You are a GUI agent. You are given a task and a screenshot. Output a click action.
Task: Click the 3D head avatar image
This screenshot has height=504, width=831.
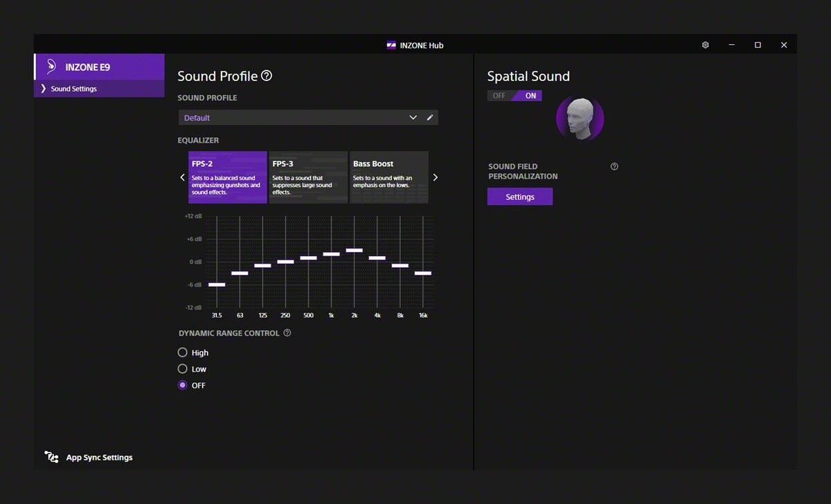(x=580, y=119)
